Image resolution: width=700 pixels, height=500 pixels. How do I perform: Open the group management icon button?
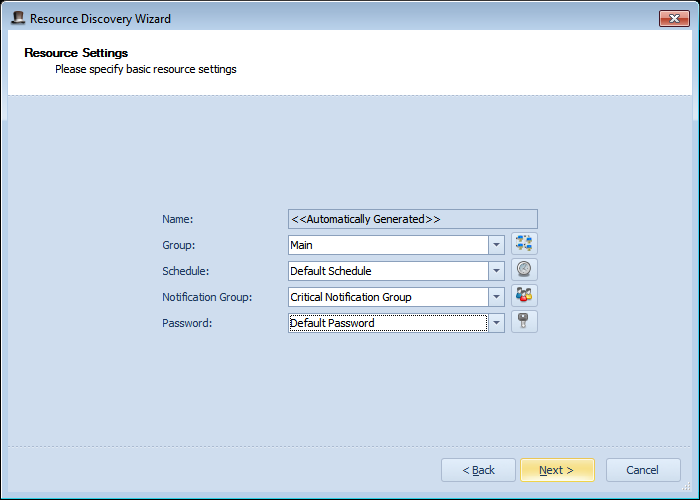point(524,244)
